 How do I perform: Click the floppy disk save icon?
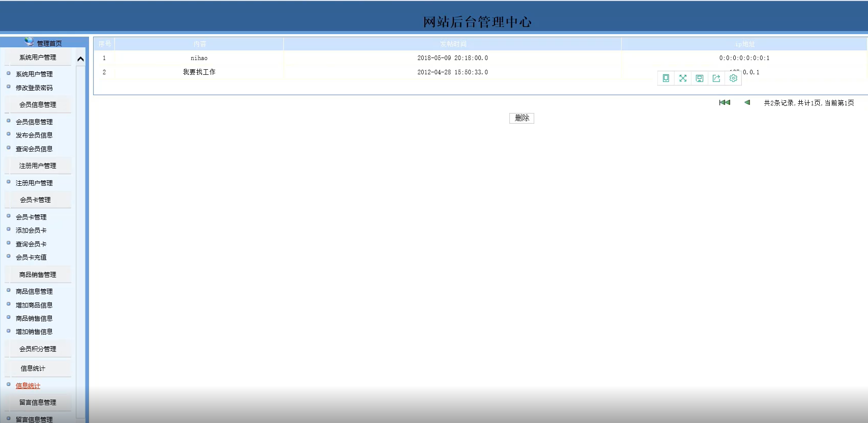click(700, 78)
